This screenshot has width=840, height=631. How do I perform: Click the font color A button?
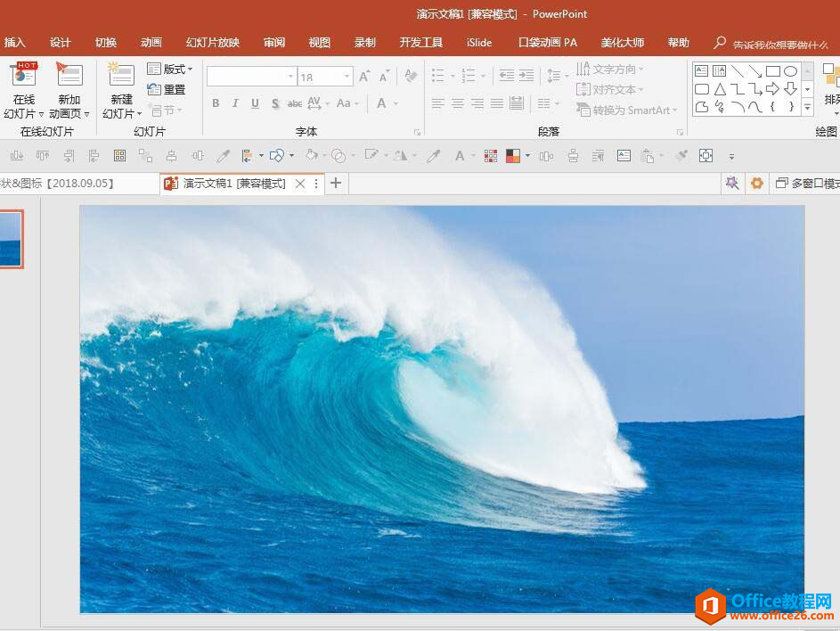381,102
